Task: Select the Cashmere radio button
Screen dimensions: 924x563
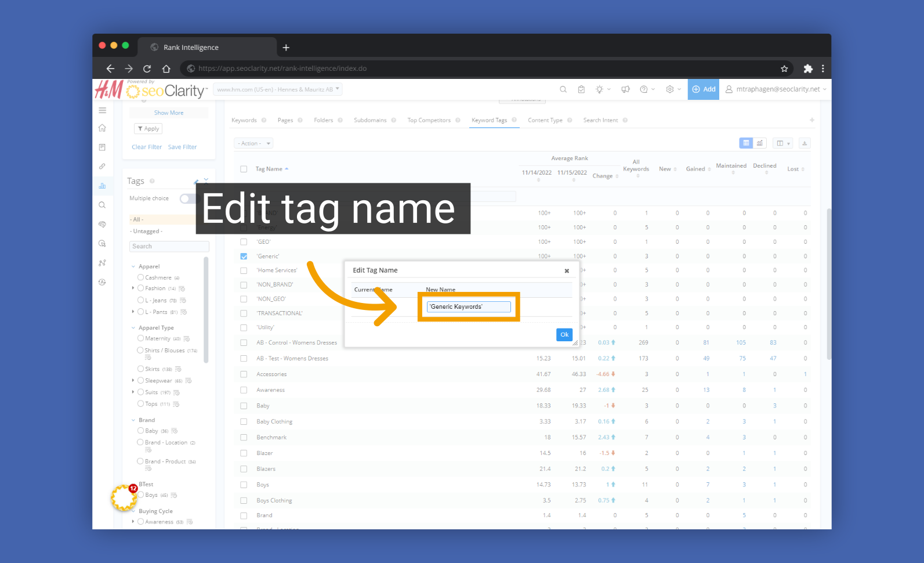Action: [x=140, y=277]
